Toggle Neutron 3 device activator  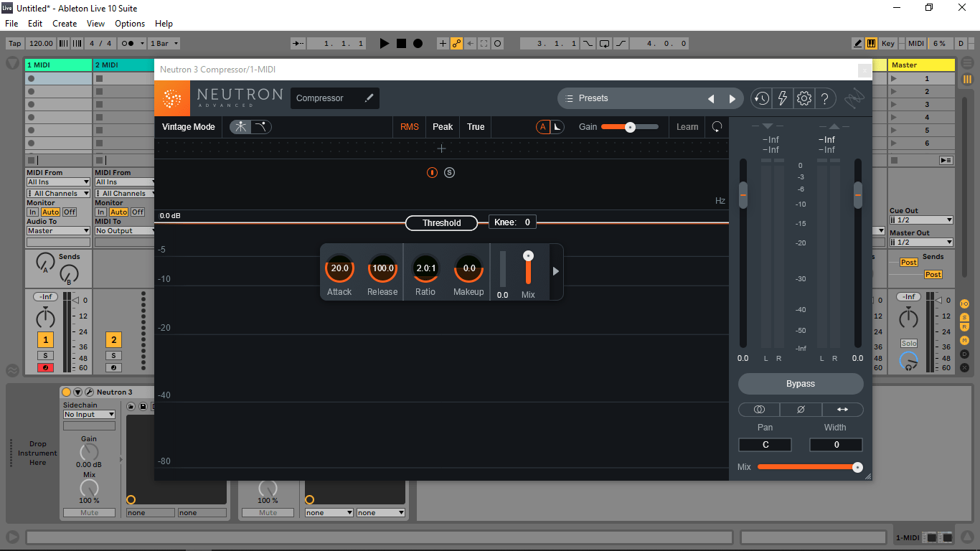[67, 392]
